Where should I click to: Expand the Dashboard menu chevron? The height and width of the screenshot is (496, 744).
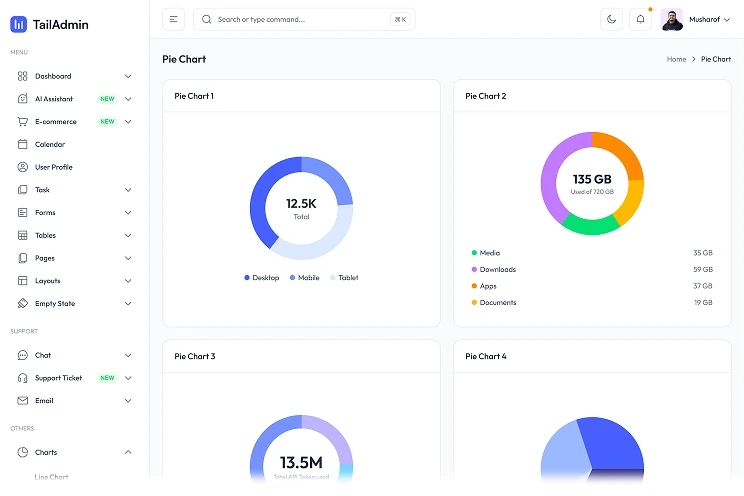[x=128, y=76]
